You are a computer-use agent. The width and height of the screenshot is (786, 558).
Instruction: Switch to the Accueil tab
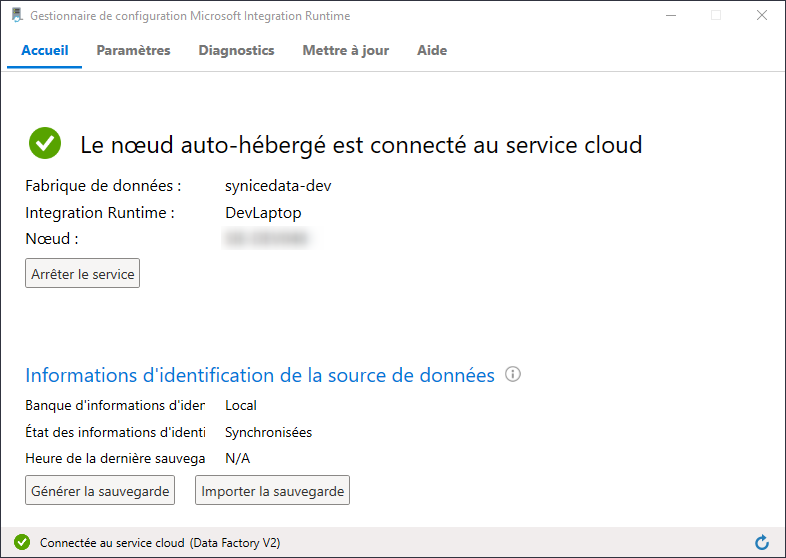coord(45,51)
